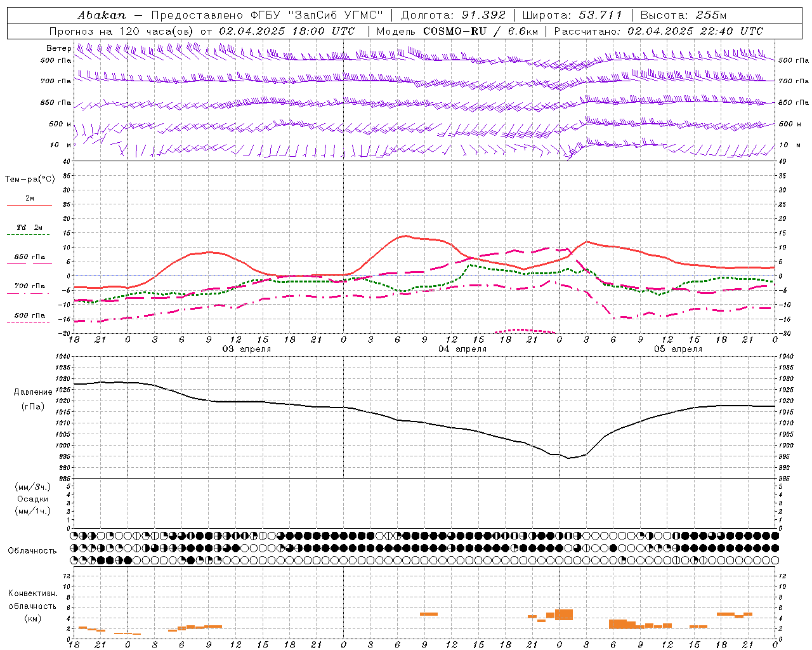Click the "Td 2м" dew point legend entry
This screenshot has width=812, height=650.
pyautogui.click(x=30, y=227)
